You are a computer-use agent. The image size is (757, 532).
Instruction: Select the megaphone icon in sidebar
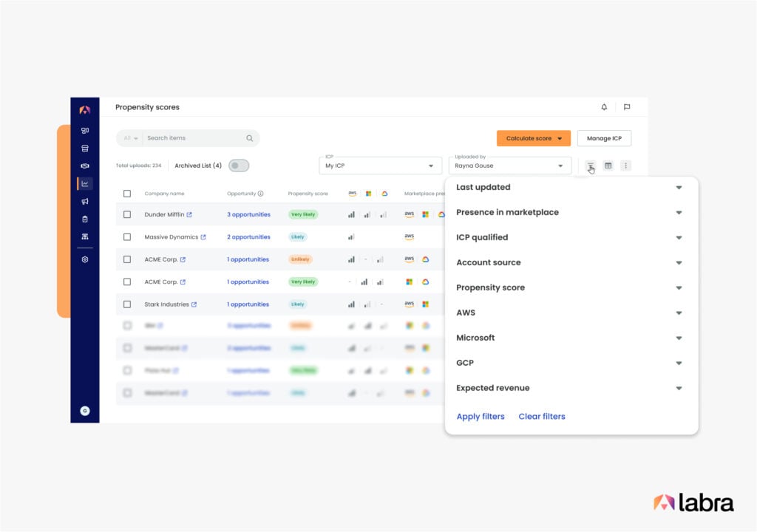[85, 201]
